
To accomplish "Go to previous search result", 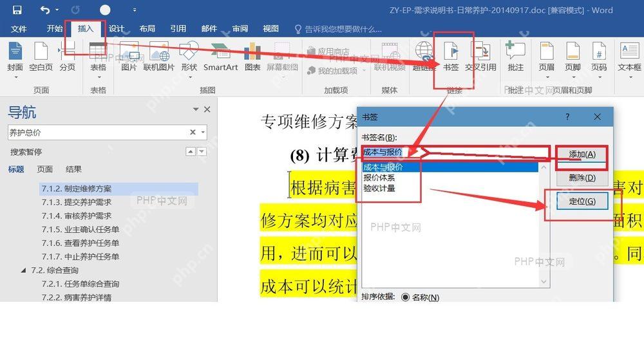I will click(x=191, y=151).
